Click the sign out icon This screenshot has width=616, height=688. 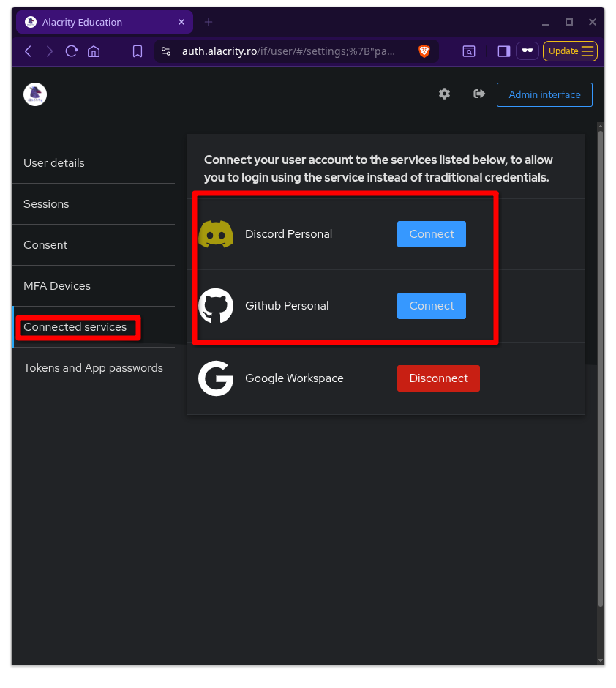coord(478,94)
